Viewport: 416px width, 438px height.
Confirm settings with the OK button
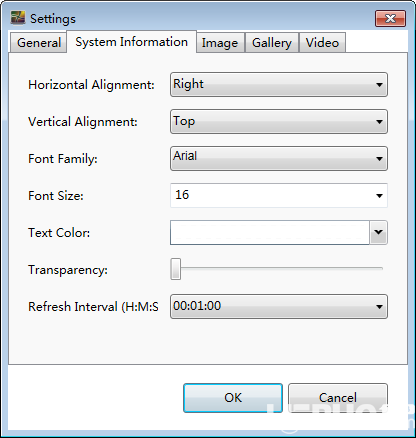233,398
